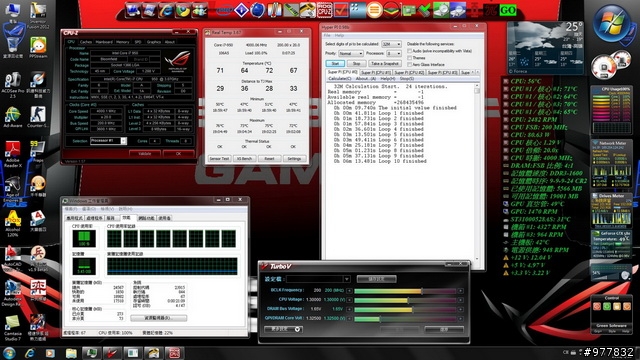This screenshot has height=360, width=640.
Task: Open the Priority Normal dropdown in Hyper PI
Action: 350,53
